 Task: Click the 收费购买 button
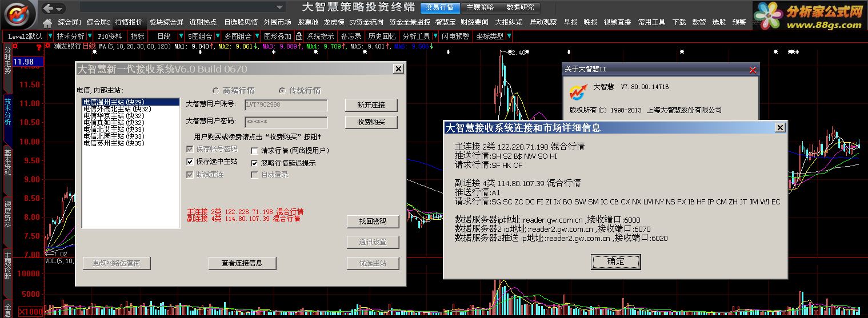(371, 122)
